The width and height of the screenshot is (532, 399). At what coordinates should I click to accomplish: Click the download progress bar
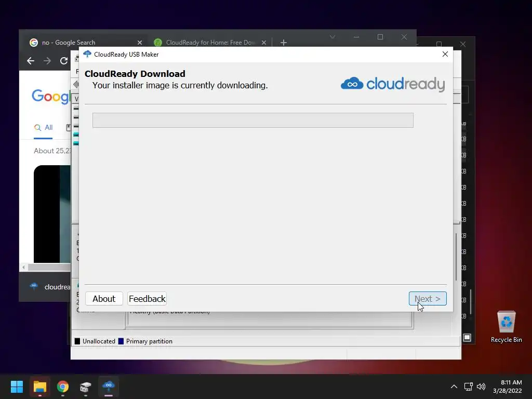[x=253, y=120]
